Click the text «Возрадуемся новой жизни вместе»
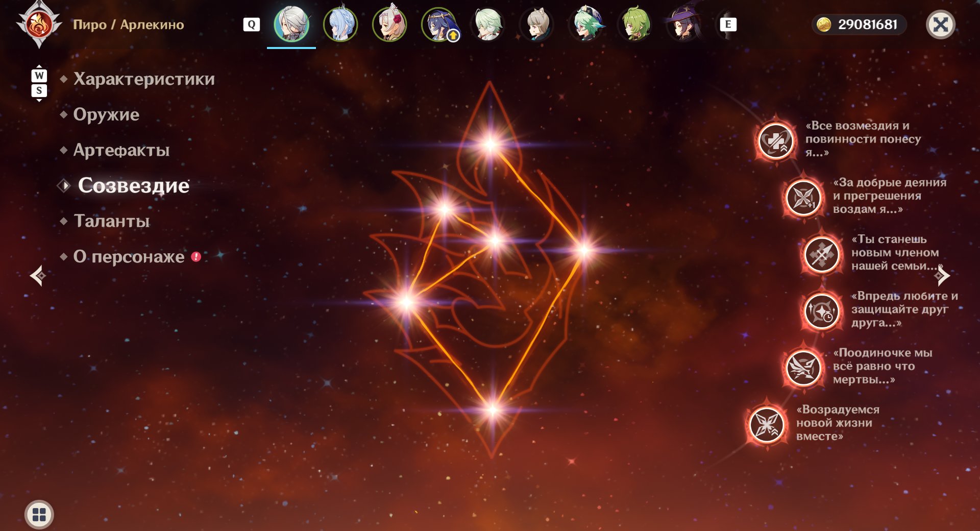This screenshot has height=531, width=980. (x=838, y=422)
